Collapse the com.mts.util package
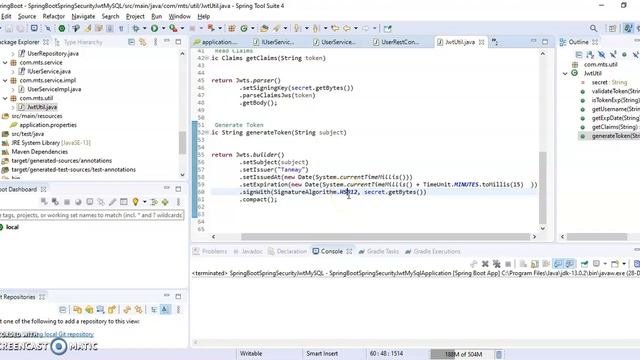The height and width of the screenshot is (360, 640). [x=5, y=98]
